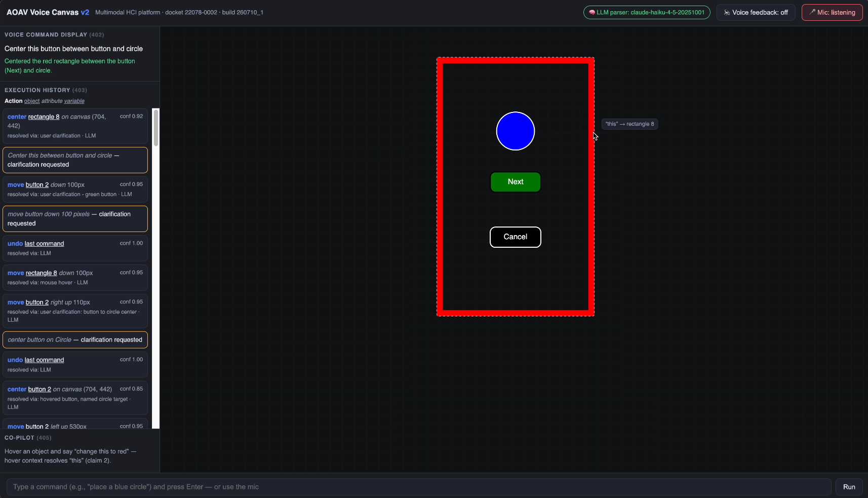This screenshot has height=498, width=868.
Task: Select "center button on Circle" clarification card
Action: pos(75,340)
